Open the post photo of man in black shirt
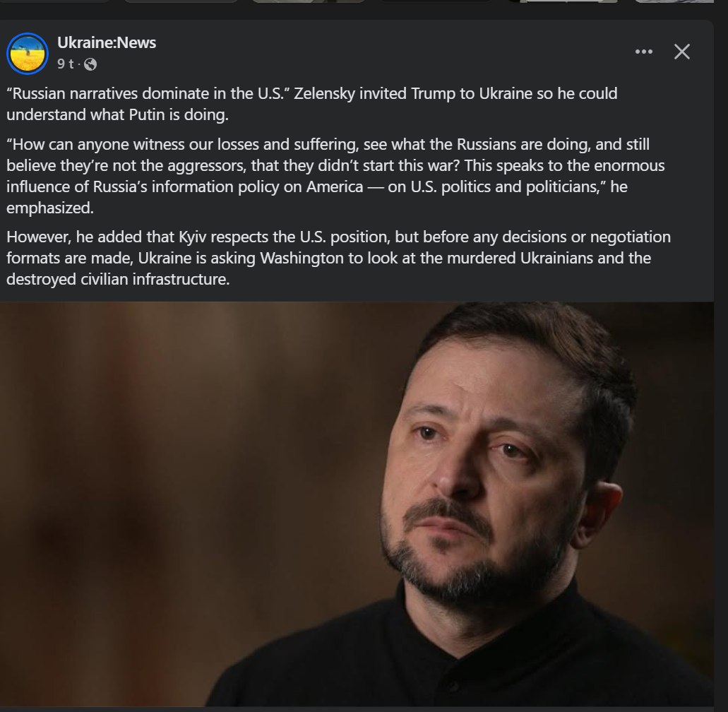Screen dimensions: 728x712 pos(357,504)
